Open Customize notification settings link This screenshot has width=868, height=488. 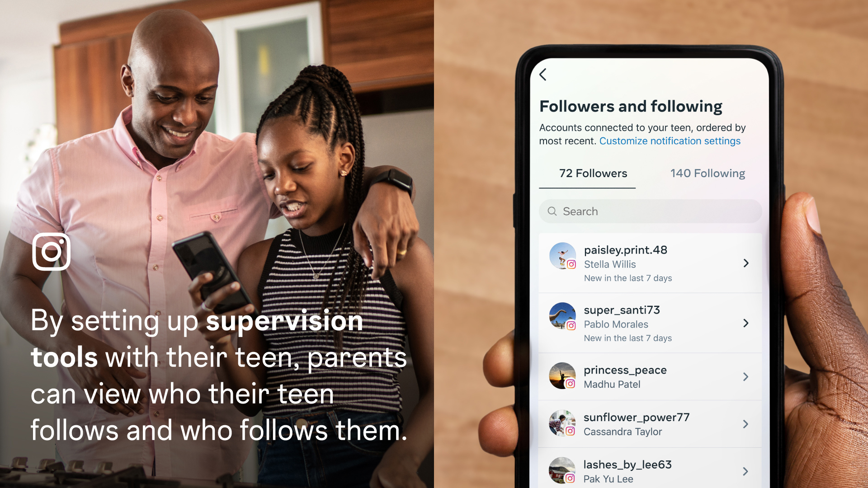[670, 141]
